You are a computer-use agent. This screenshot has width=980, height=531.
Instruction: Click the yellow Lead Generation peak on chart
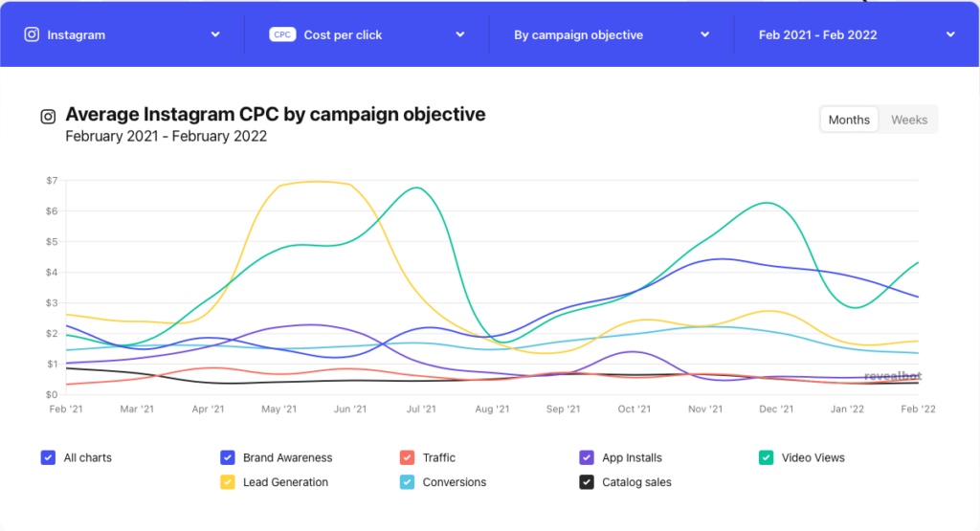tap(316, 181)
